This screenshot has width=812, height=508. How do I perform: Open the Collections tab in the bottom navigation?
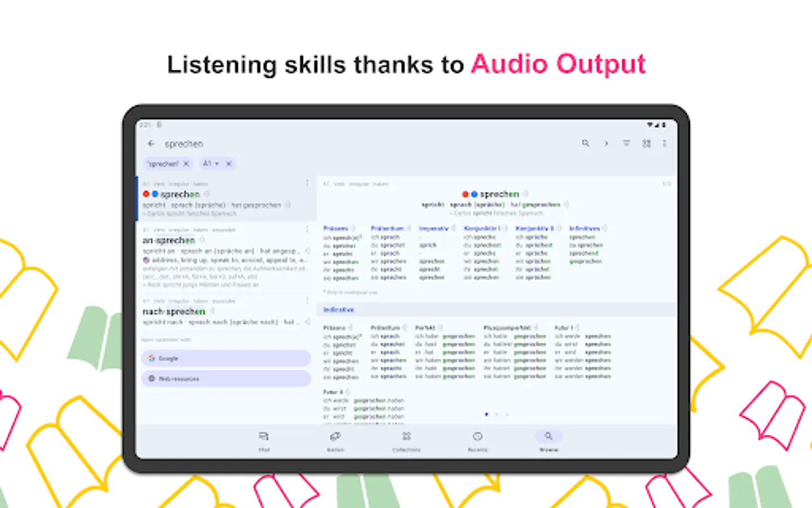(x=407, y=441)
